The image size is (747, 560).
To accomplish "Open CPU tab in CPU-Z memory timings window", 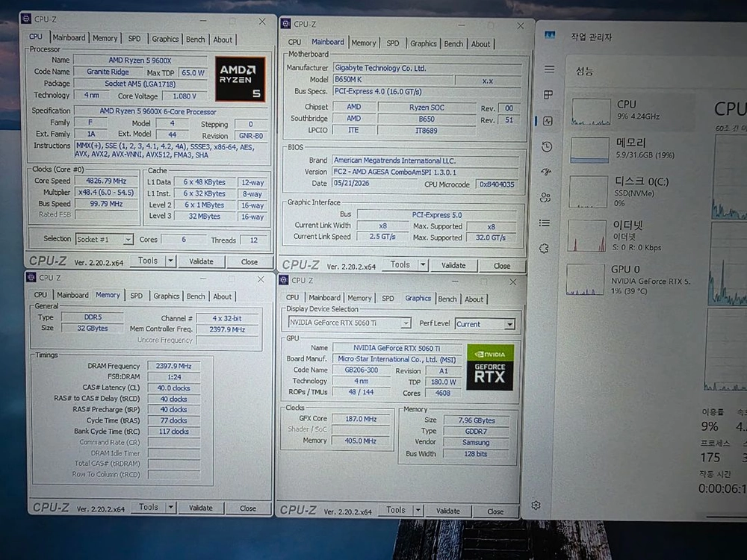I will [40, 295].
